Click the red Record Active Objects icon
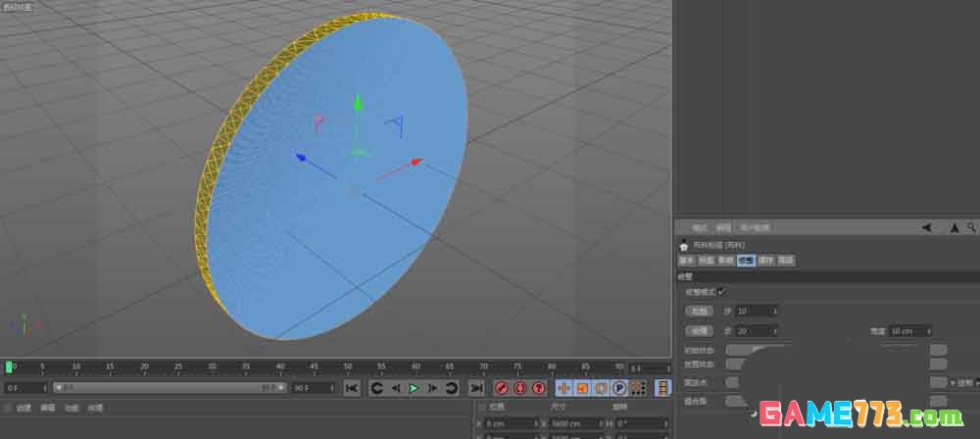The width and height of the screenshot is (980, 439). (501, 388)
